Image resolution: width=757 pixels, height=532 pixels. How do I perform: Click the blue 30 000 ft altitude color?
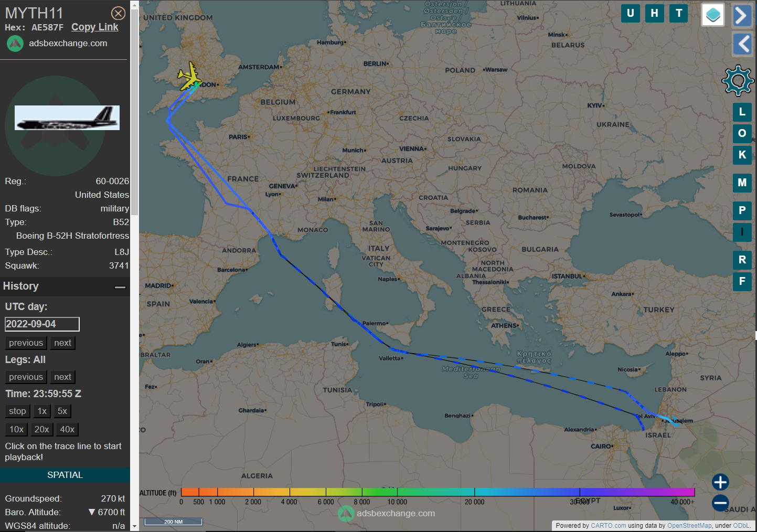(x=579, y=492)
